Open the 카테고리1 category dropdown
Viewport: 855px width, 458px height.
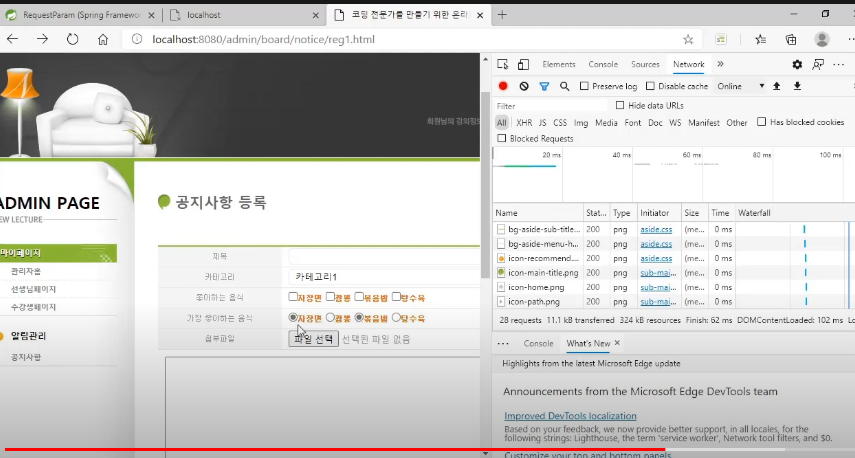384,277
